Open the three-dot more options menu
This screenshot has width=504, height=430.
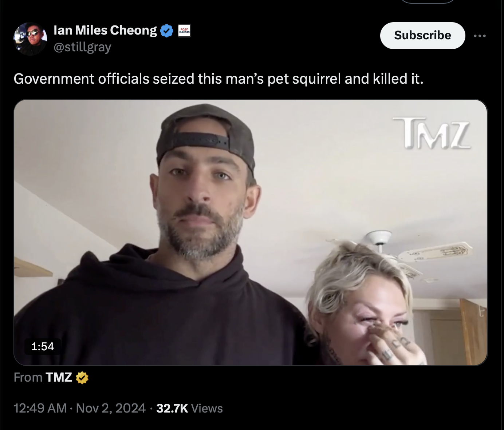[x=480, y=36]
